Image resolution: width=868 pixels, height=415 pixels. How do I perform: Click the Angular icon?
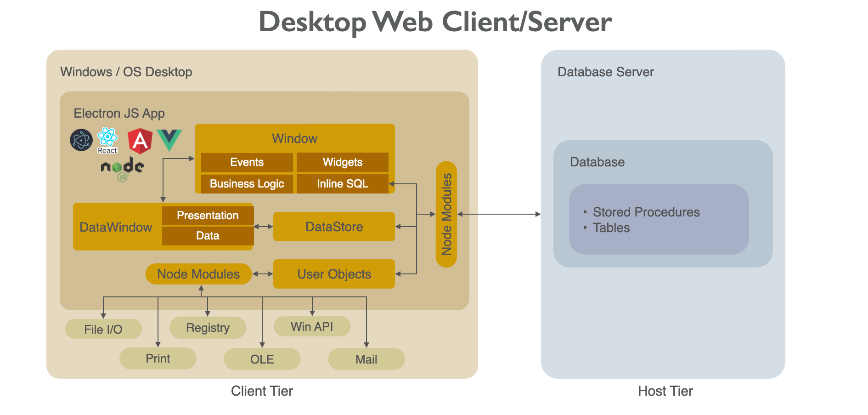(140, 140)
